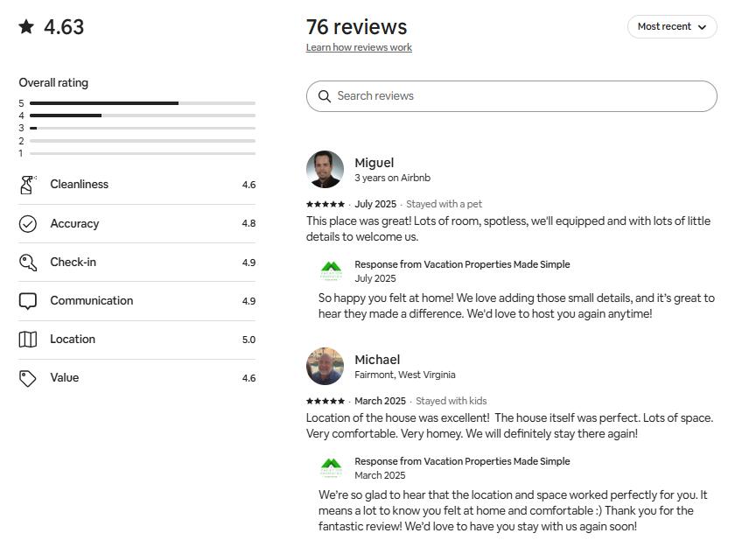Click the star icon beside 4.63 rating
756x547 pixels.
coord(26,26)
